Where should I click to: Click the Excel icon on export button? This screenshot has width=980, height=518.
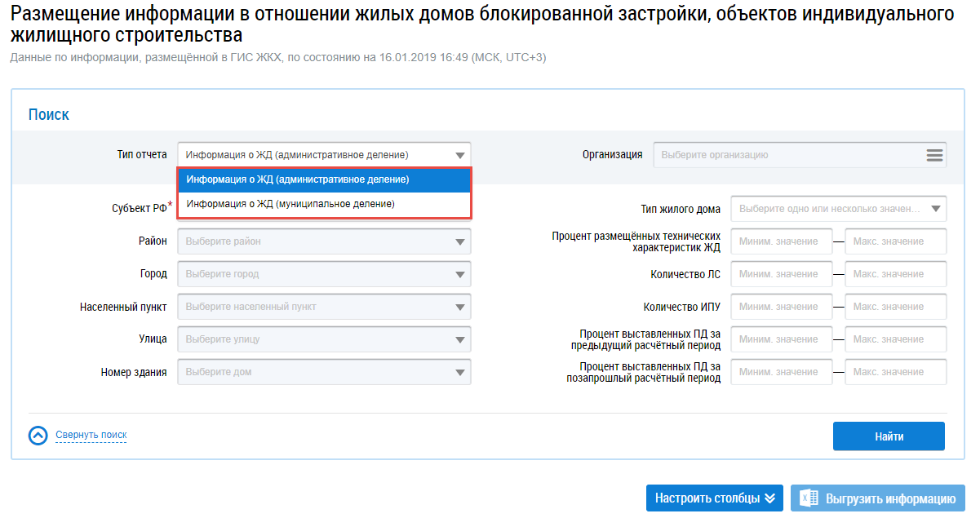[x=809, y=498]
